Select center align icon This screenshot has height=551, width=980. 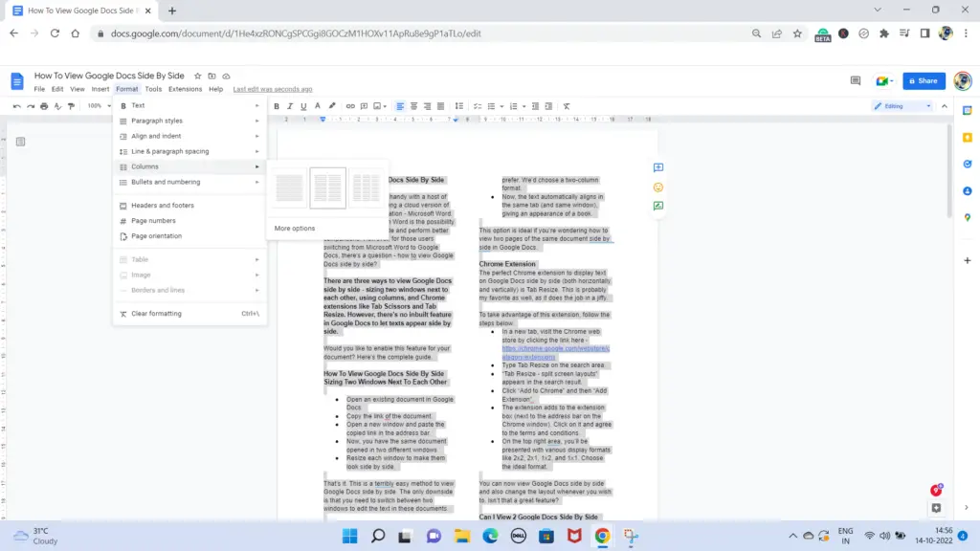[x=413, y=106]
